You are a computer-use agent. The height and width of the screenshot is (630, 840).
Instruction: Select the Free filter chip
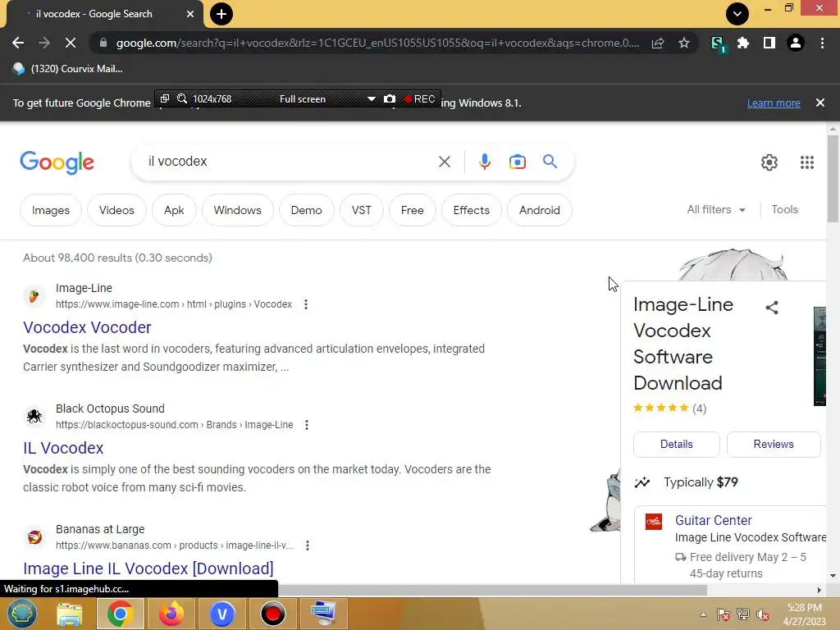413,210
